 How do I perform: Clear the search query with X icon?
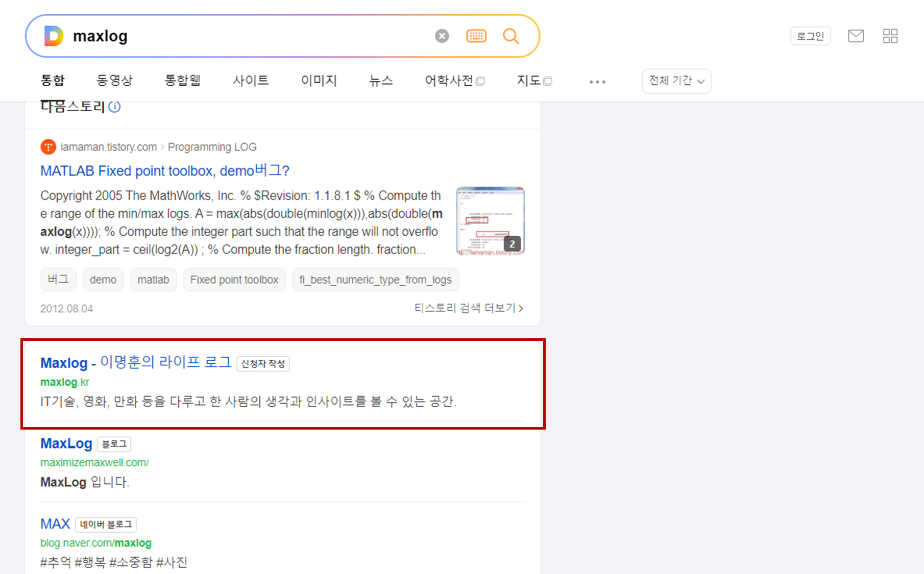(x=442, y=36)
